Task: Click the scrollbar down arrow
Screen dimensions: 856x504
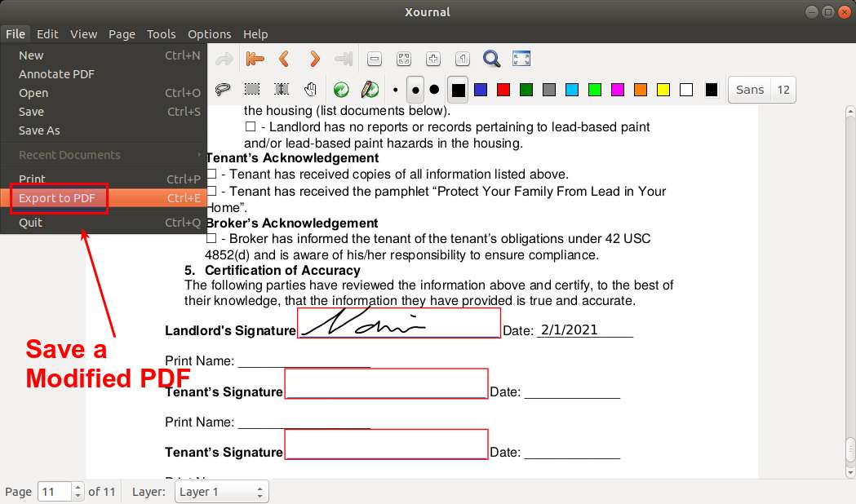Action: [850, 472]
